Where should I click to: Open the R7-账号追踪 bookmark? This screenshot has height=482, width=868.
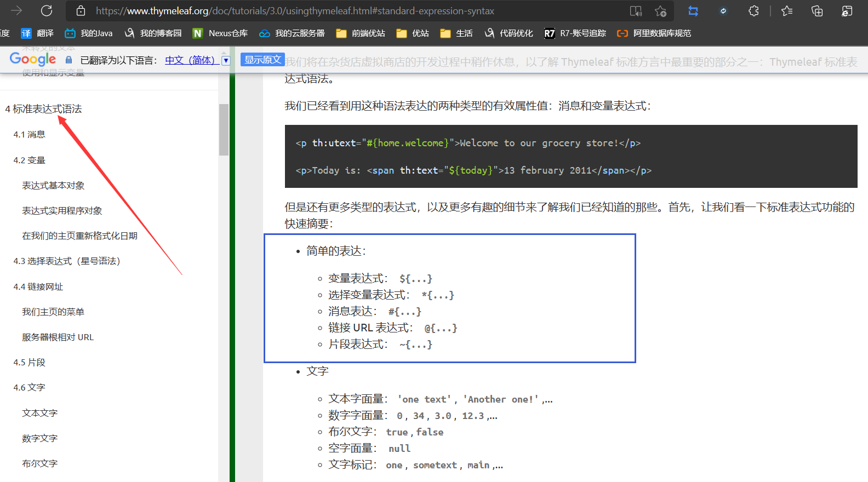(575, 33)
